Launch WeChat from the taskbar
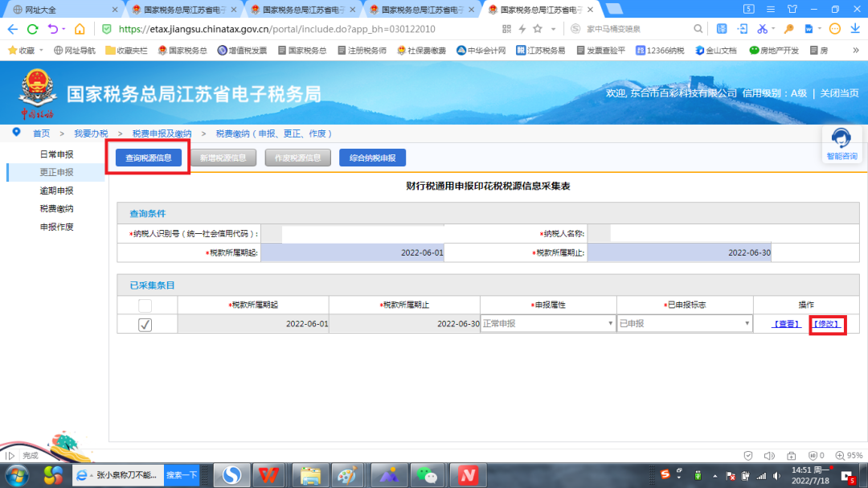 tap(427, 475)
